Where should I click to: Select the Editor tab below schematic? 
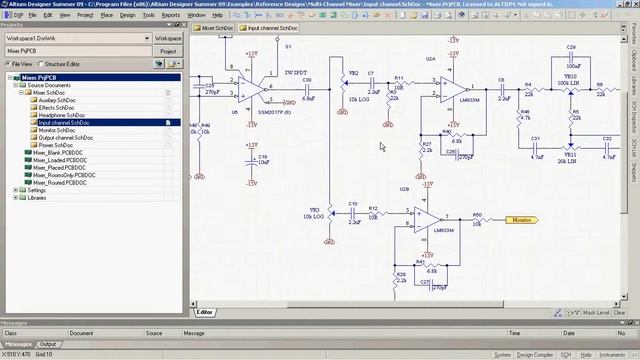point(204,313)
